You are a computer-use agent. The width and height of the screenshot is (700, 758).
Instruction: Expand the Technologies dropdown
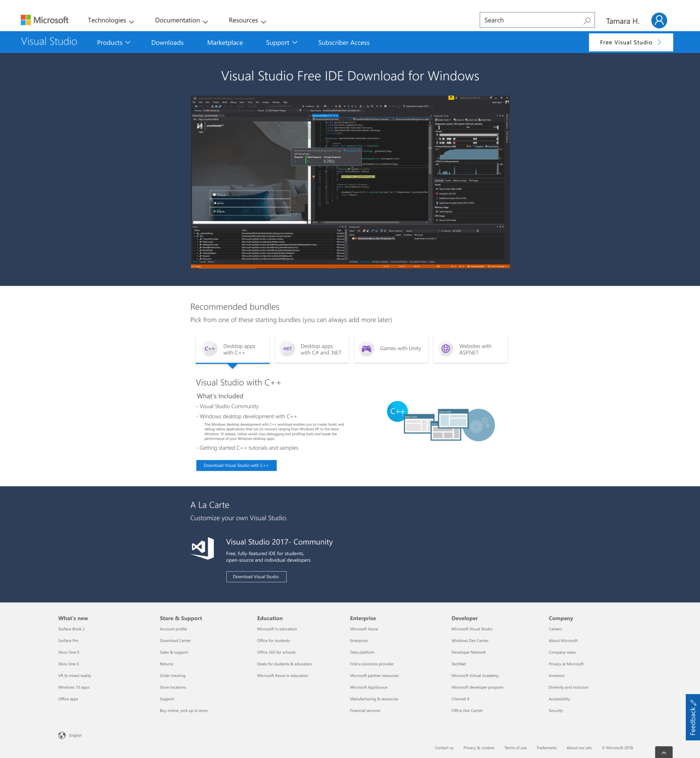click(x=111, y=20)
